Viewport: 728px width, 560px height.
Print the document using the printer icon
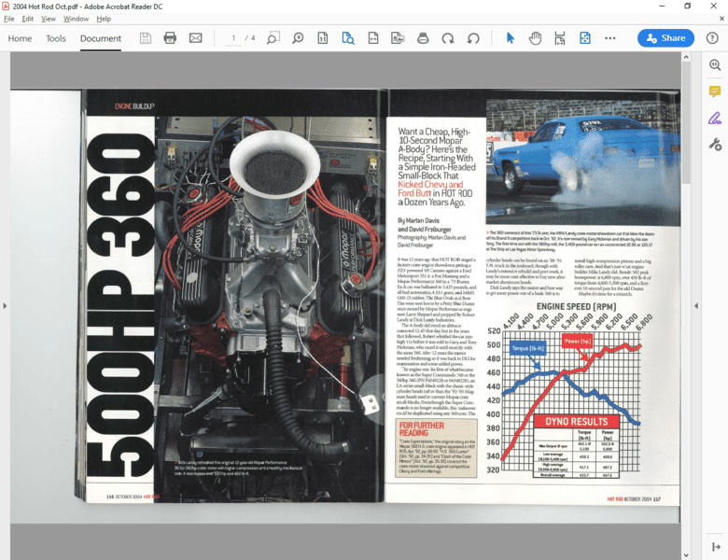point(170,38)
